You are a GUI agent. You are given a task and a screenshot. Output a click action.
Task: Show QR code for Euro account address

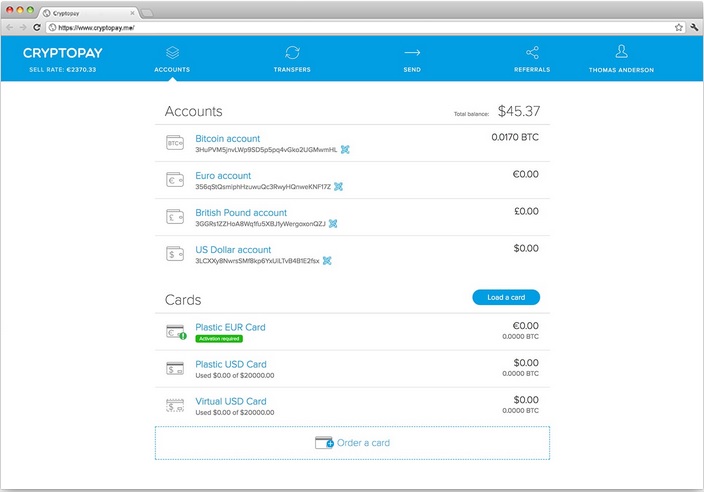(x=339, y=186)
